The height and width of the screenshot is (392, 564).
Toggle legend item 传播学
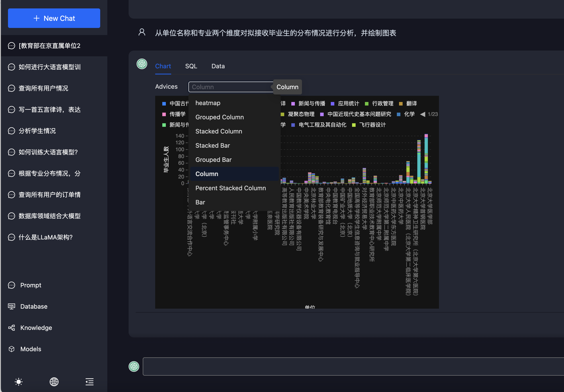tap(174, 114)
